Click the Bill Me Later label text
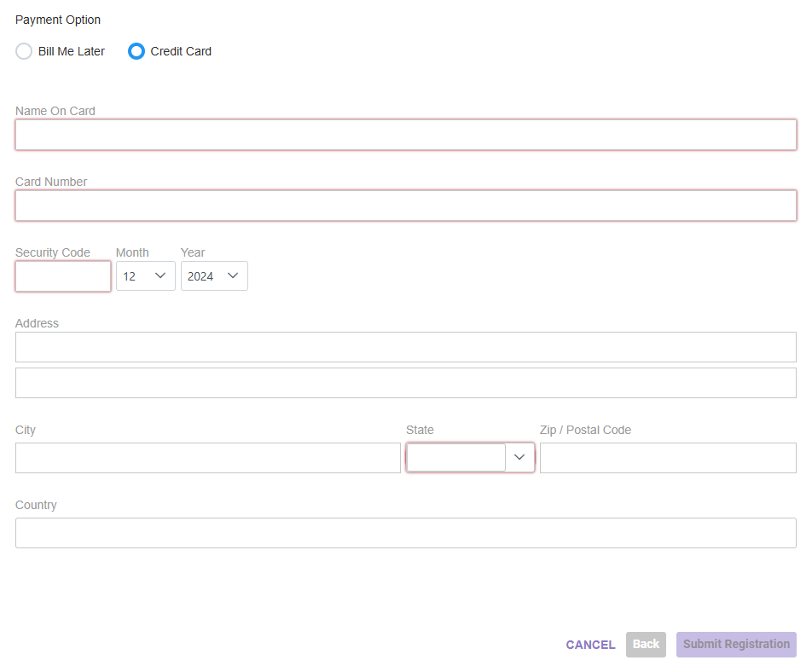Screen dimensions: 812x666 (72, 51)
